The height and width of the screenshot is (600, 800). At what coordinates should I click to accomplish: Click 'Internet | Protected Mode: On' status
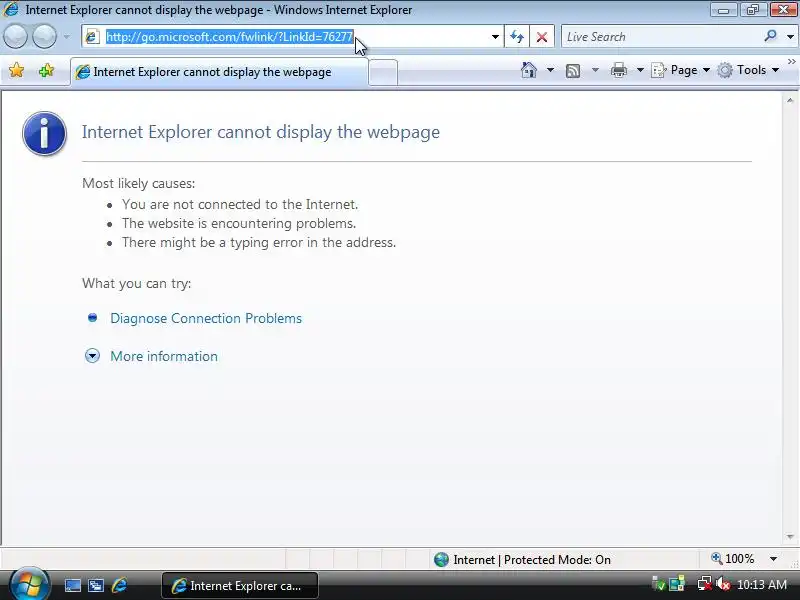(x=532, y=560)
